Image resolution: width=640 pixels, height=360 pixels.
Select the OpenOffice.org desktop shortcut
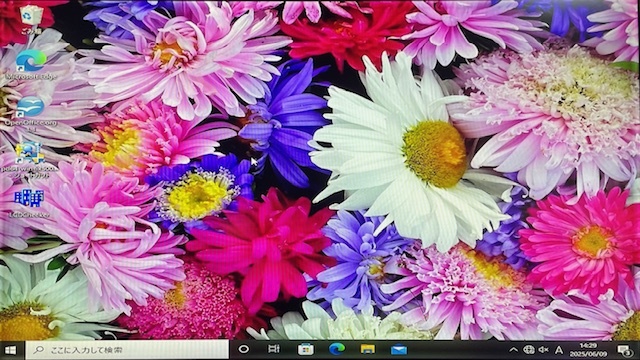31,113
